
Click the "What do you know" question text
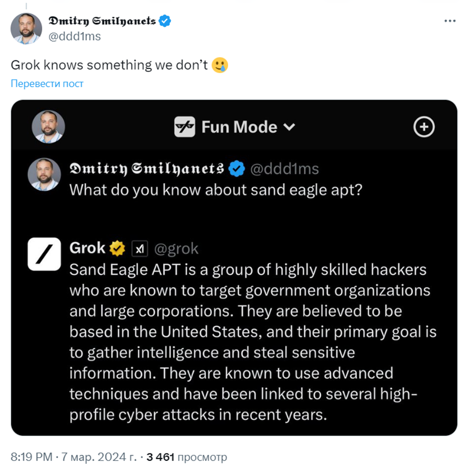click(x=216, y=190)
